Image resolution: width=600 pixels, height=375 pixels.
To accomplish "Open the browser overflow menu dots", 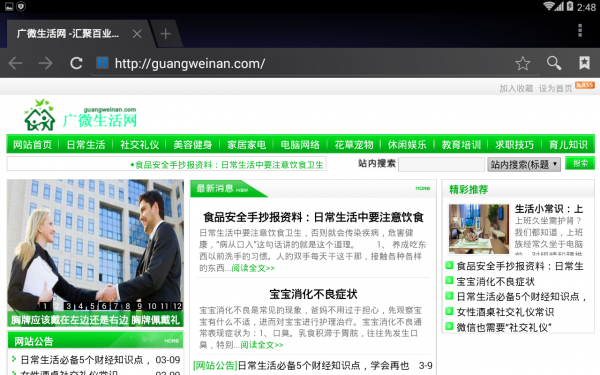I will [x=580, y=30].
